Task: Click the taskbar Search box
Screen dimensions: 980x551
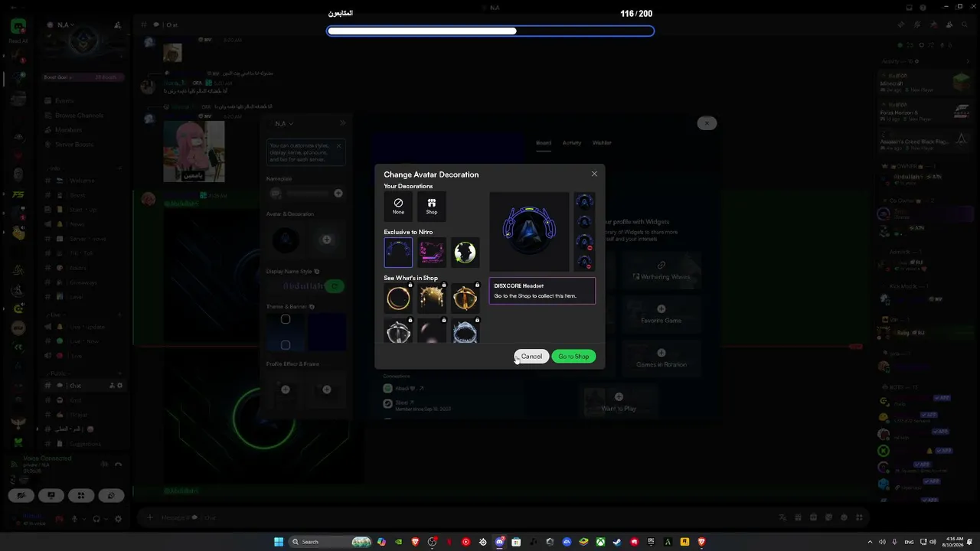Action: coord(330,542)
